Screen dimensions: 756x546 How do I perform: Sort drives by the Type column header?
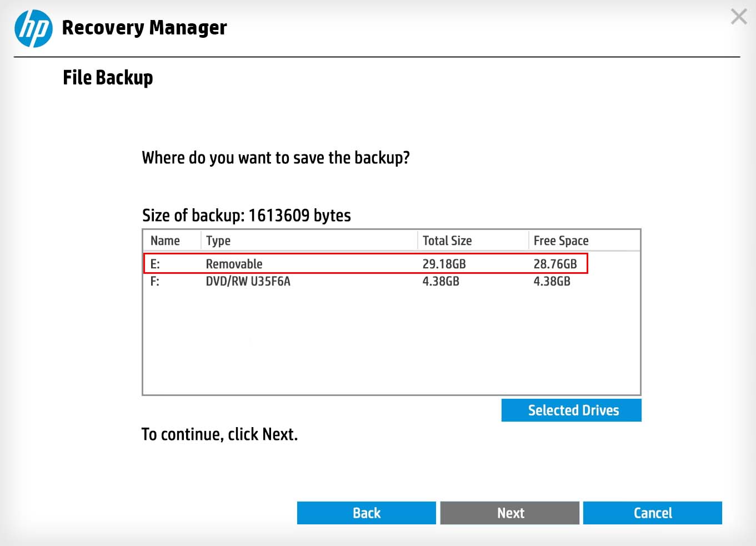309,241
